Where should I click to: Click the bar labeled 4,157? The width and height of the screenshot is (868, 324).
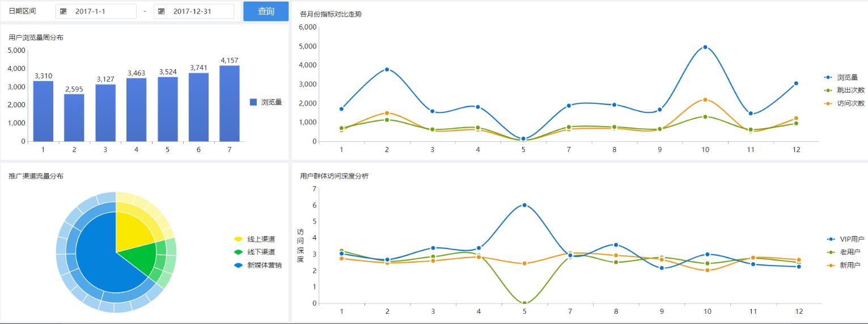[x=230, y=103]
